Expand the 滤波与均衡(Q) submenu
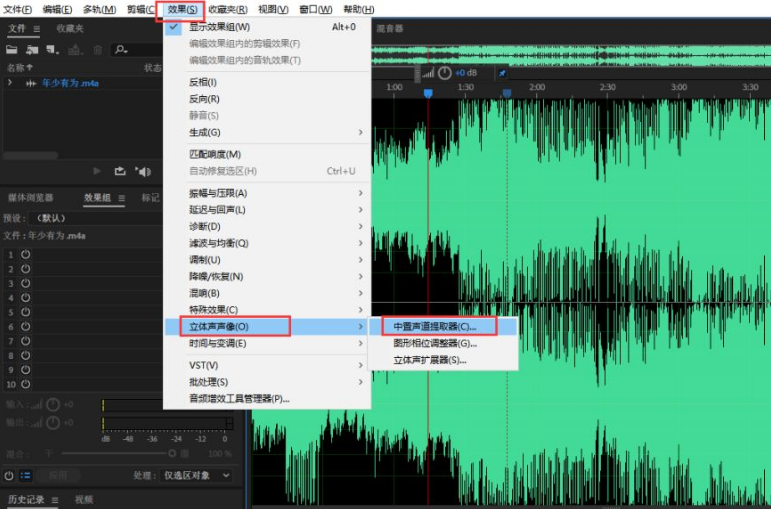Viewport: 771px width, 509px height. click(267, 243)
